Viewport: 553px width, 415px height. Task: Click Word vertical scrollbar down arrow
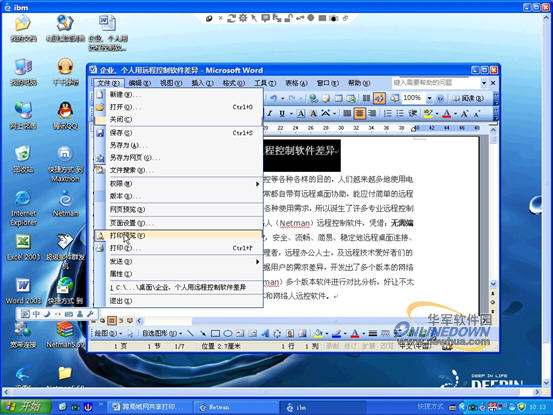click(493, 284)
